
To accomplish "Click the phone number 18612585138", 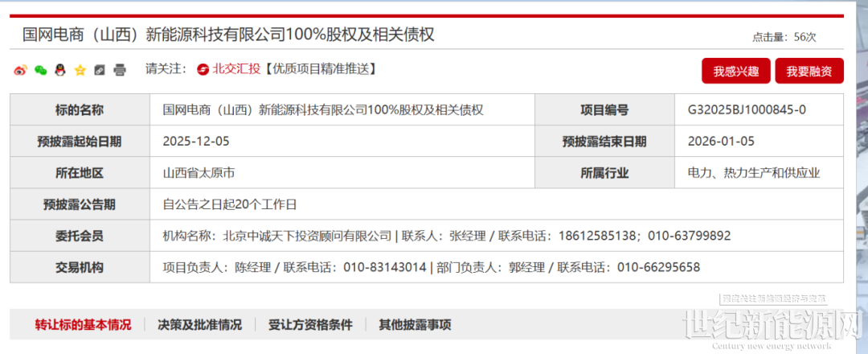I will click(x=594, y=236).
